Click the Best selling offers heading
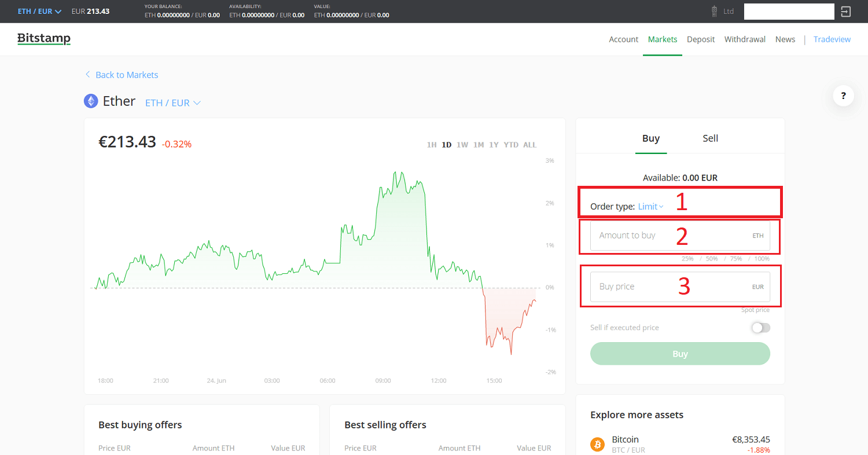Viewport: 868px width, 455px height. tap(385, 425)
